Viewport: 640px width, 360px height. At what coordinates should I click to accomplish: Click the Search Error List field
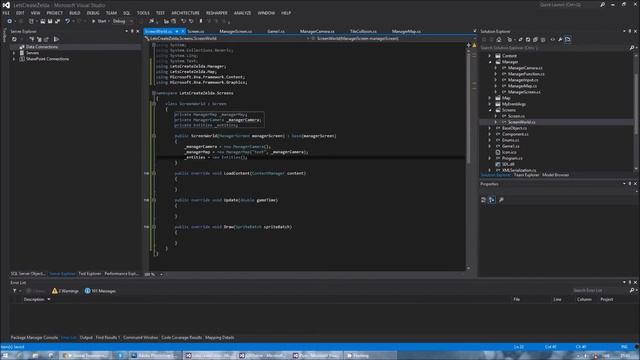(x=600, y=290)
